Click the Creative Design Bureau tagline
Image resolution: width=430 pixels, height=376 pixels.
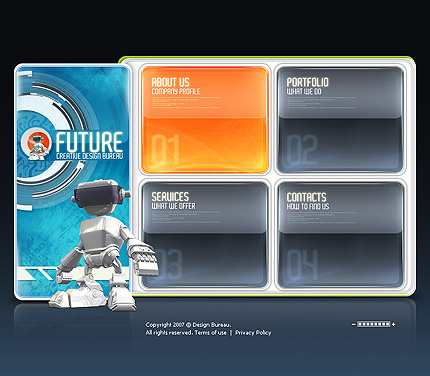pos(90,156)
